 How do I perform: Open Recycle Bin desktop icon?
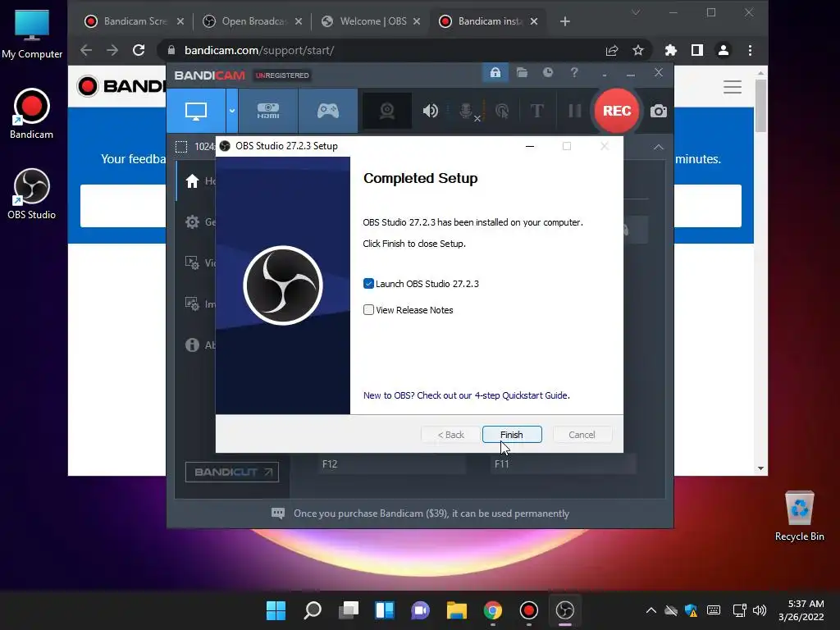click(799, 517)
